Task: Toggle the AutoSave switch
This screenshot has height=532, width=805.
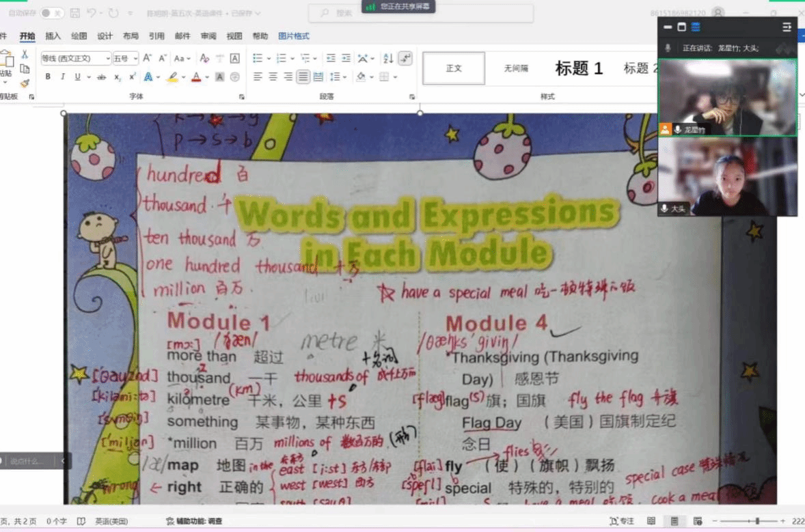Action: click(x=52, y=13)
